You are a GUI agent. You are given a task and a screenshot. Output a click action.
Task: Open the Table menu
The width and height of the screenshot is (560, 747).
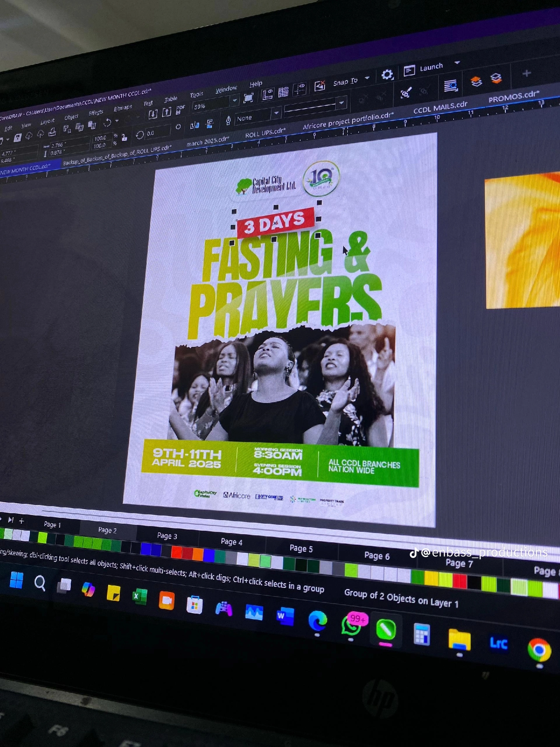click(171, 99)
